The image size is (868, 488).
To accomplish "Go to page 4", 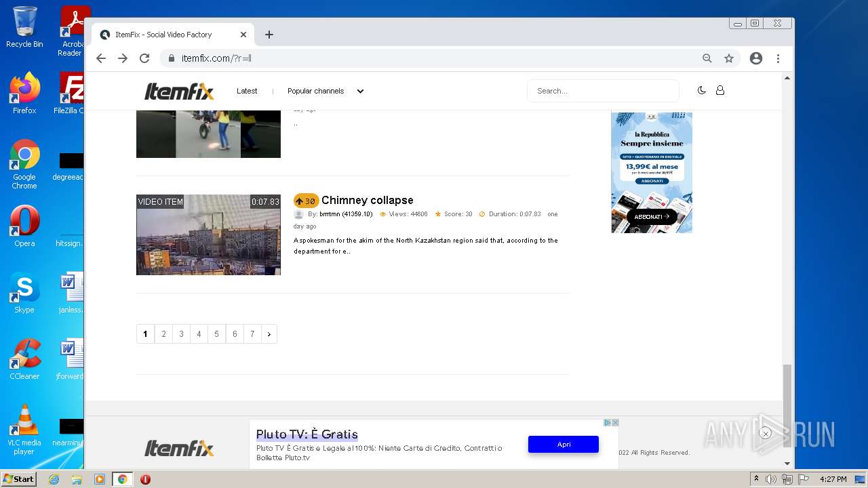I will pyautogui.click(x=199, y=334).
